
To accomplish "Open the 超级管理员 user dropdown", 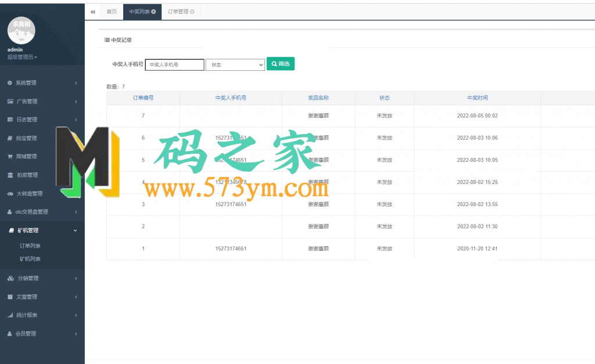I will coord(22,57).
